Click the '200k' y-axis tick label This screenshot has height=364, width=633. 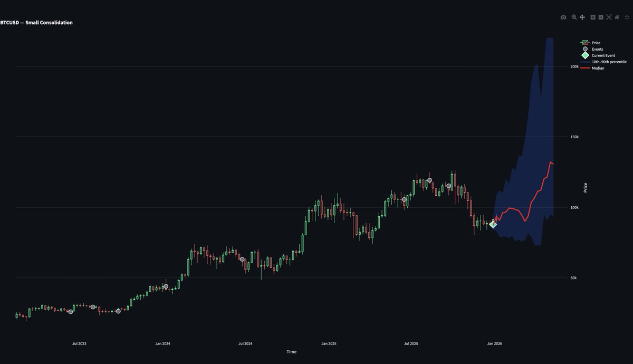click(x=574, y=66)
